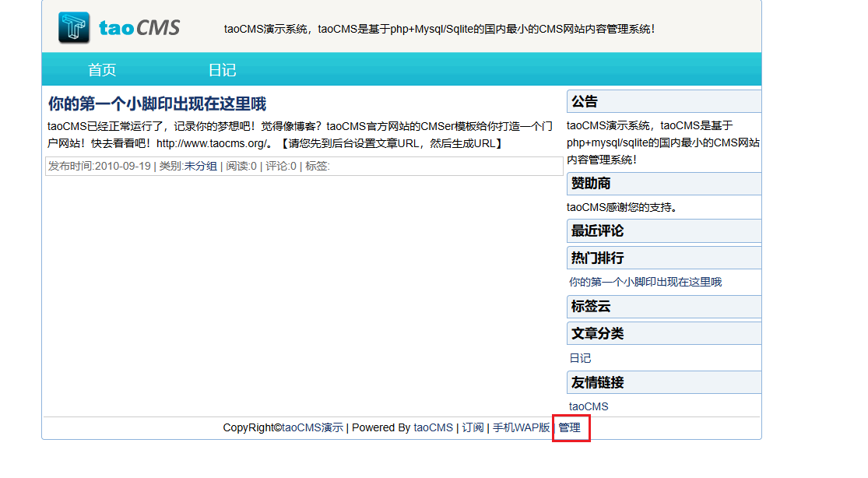Open the article link listed under 热门排行
The height and width of the screenshot is (478, 868).
(645, 282)
